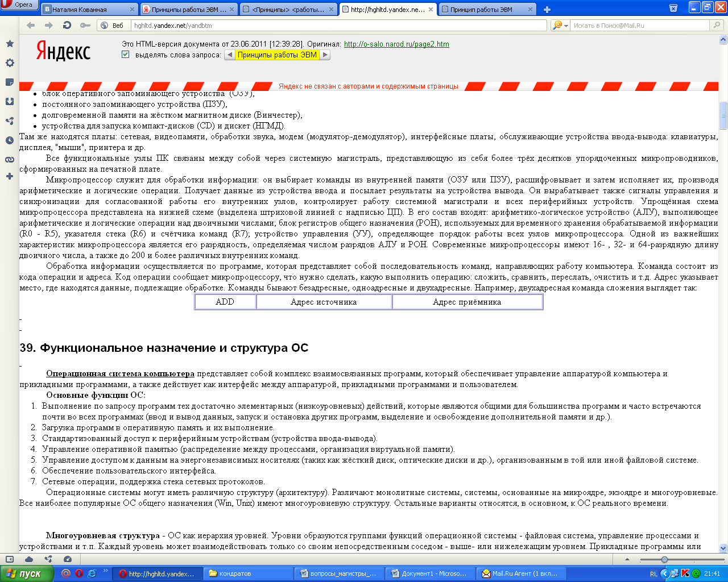728x582 pixels.
Task: Switch to вопросы_магистры taskbar document
Action: click(x=339, y=573)
